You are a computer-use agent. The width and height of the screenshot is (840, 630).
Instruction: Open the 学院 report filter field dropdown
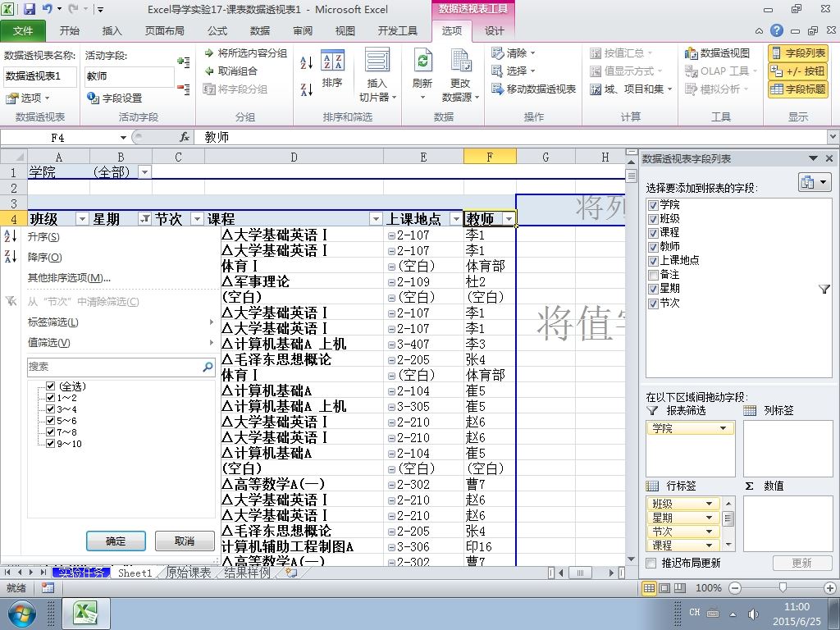723,428
